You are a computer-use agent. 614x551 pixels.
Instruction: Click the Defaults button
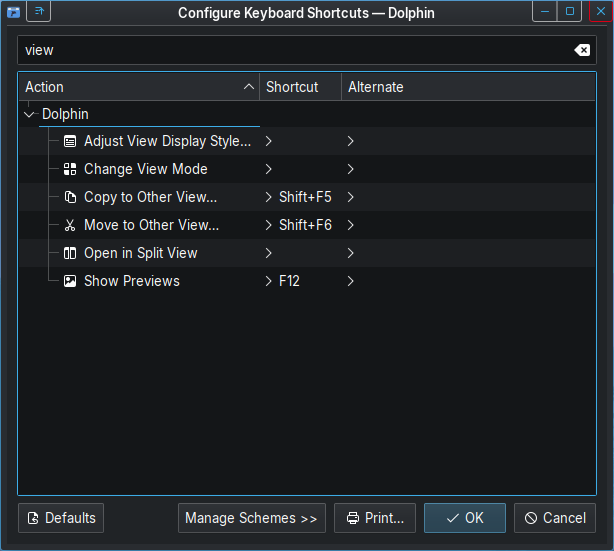tap(61, 518)
